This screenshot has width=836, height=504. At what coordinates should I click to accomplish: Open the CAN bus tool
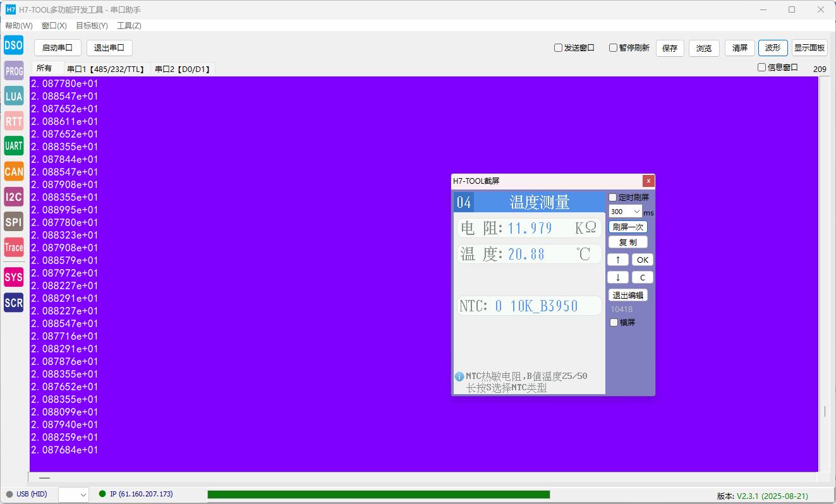click(x=13, y=171)
